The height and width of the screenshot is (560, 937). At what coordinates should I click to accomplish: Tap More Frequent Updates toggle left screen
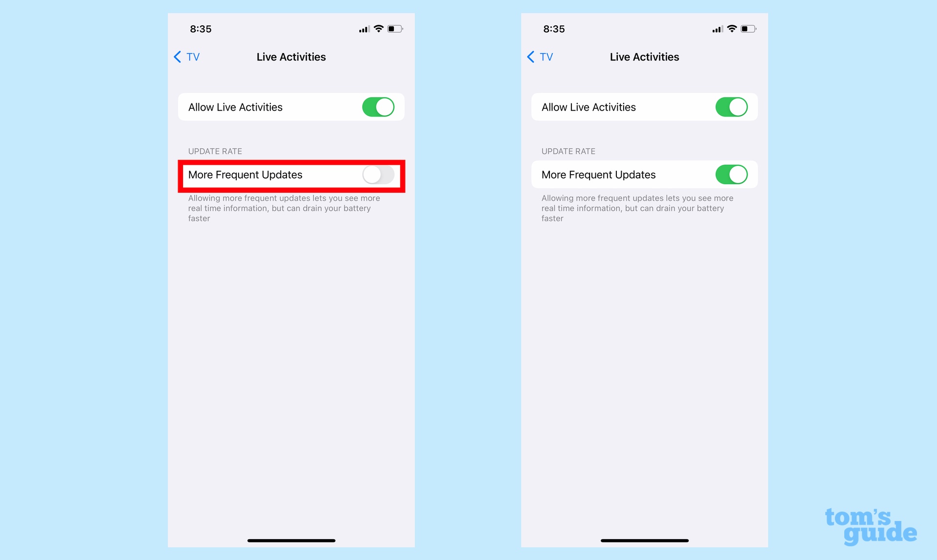click(377, 174)
